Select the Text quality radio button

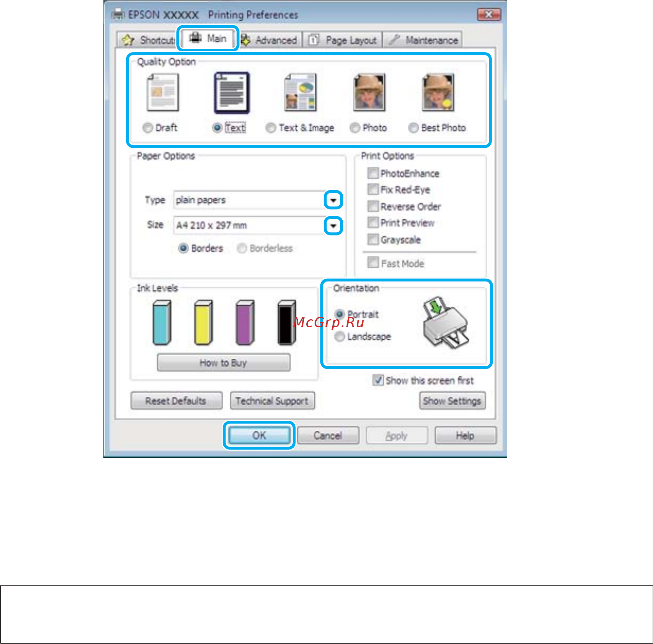coord(217,128)
